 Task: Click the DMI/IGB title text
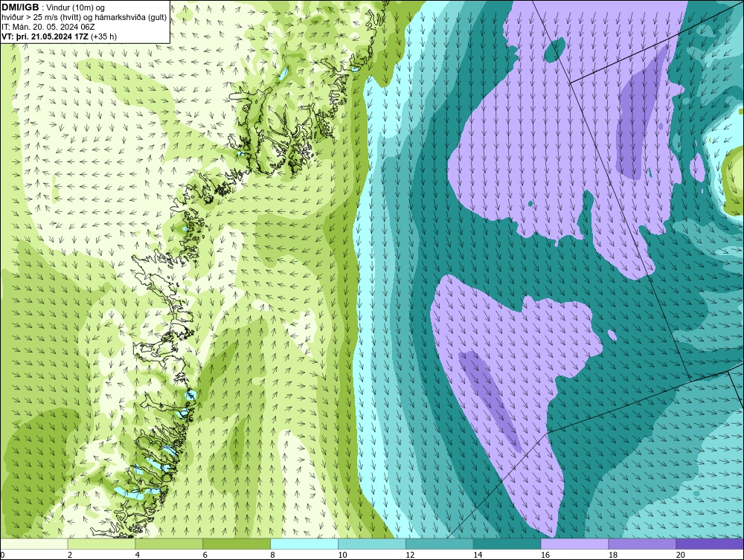[x=20, y=7]
